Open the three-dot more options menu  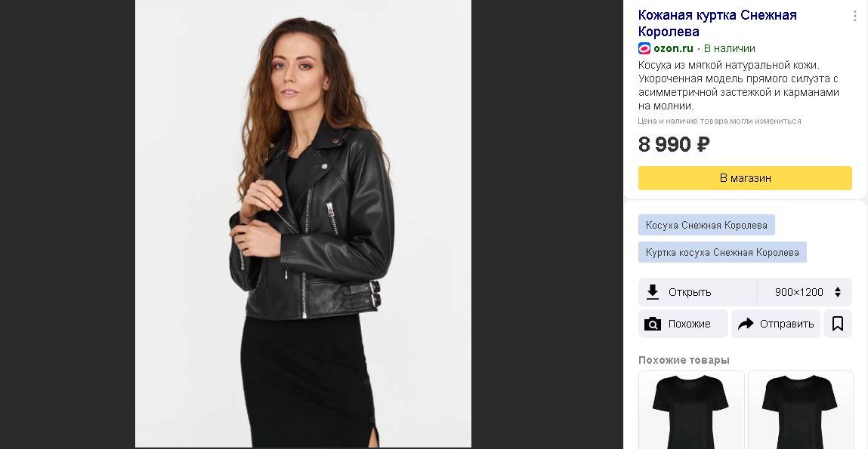coord(854,16)
